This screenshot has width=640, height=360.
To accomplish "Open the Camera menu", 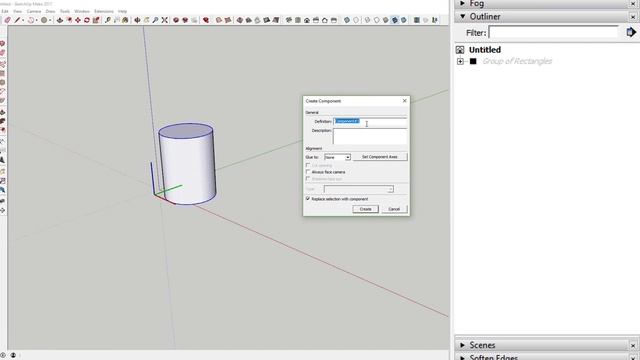I will (34, 11).
